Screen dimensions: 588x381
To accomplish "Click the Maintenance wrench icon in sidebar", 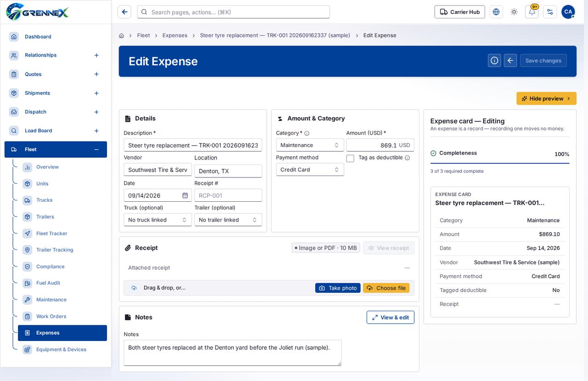I will point(28,300).
